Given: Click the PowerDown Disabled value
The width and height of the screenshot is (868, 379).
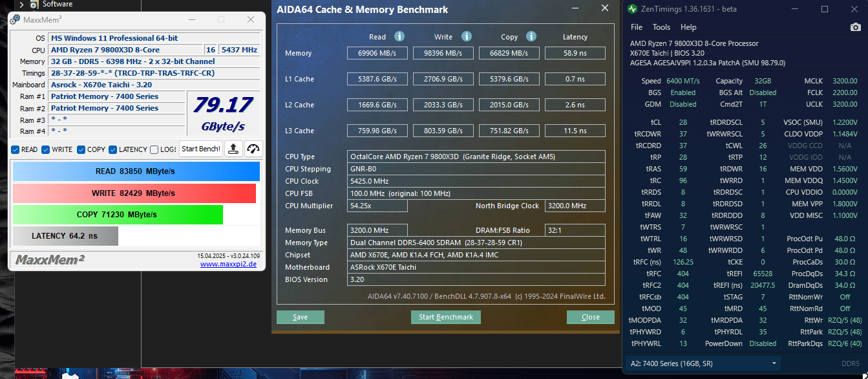Looking at the screenshot, I should pos(763,343).
